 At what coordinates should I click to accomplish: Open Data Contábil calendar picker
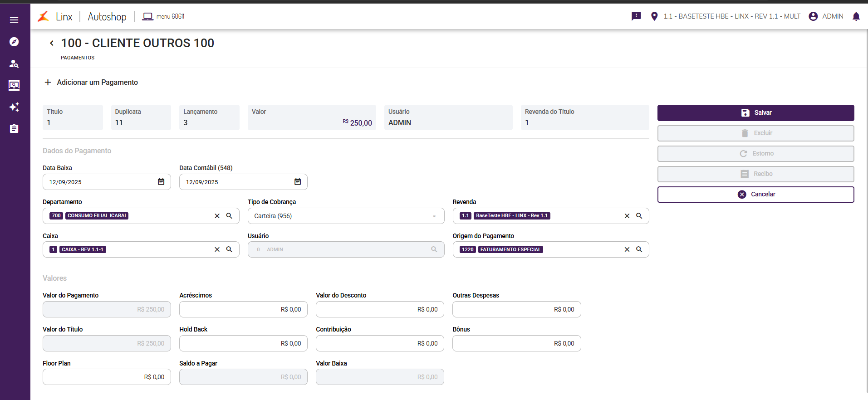tap(298, 182)
